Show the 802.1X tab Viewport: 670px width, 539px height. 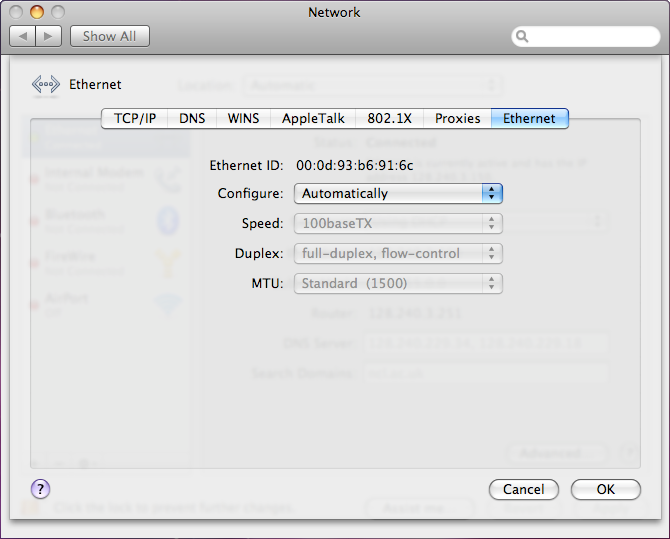[389, 118]
